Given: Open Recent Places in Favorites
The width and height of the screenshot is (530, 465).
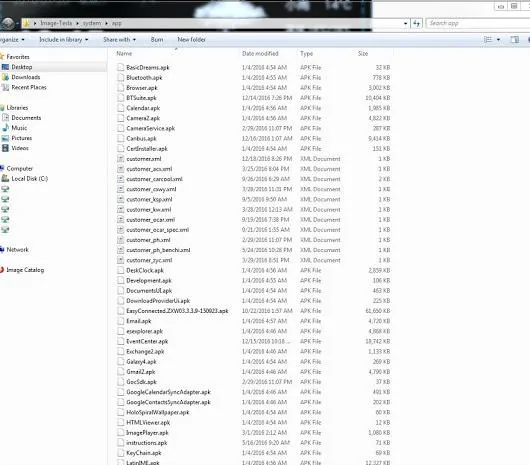Looking at the screenshot, I should pyautogui.click(x=29, y=87).
